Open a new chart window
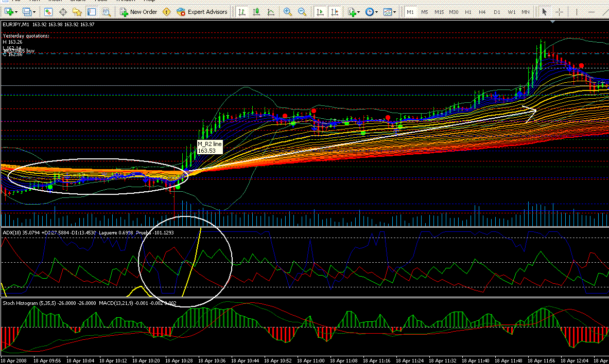This screenshot has width=609, height=364. [x=9, y=12]
